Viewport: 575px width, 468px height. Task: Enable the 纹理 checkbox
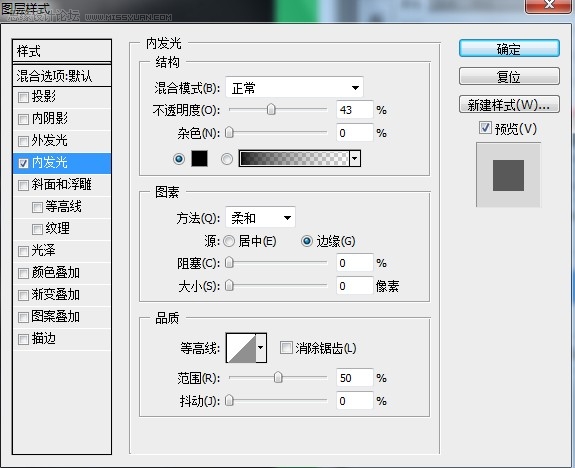(37, 229)
